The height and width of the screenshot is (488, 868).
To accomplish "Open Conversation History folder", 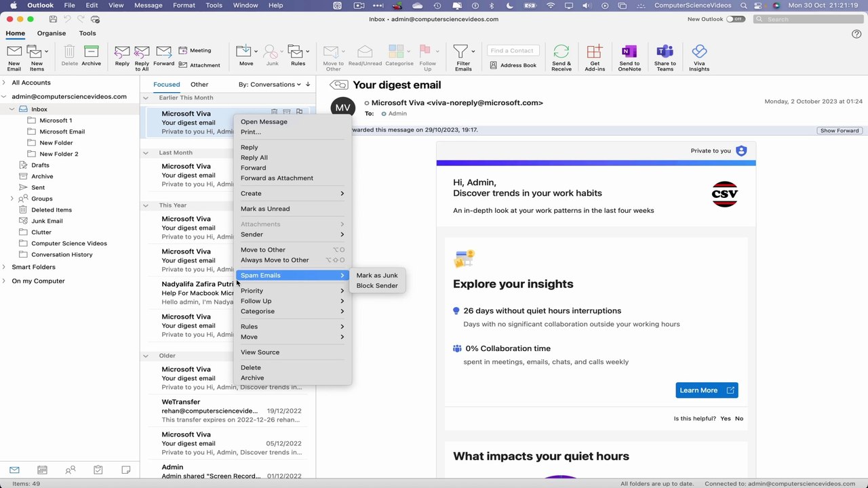I will 62,255.
